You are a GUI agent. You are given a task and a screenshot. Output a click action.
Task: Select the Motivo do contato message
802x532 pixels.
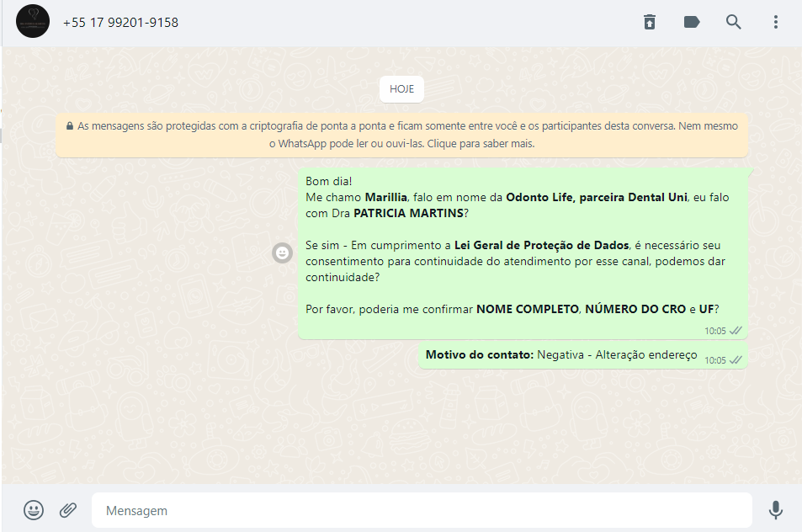[583, 355]
